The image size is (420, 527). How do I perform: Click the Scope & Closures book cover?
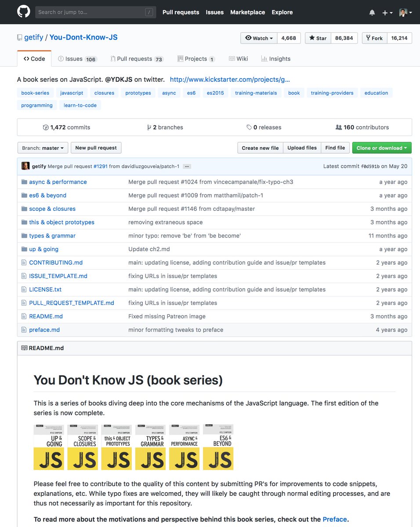coord(83,447)
